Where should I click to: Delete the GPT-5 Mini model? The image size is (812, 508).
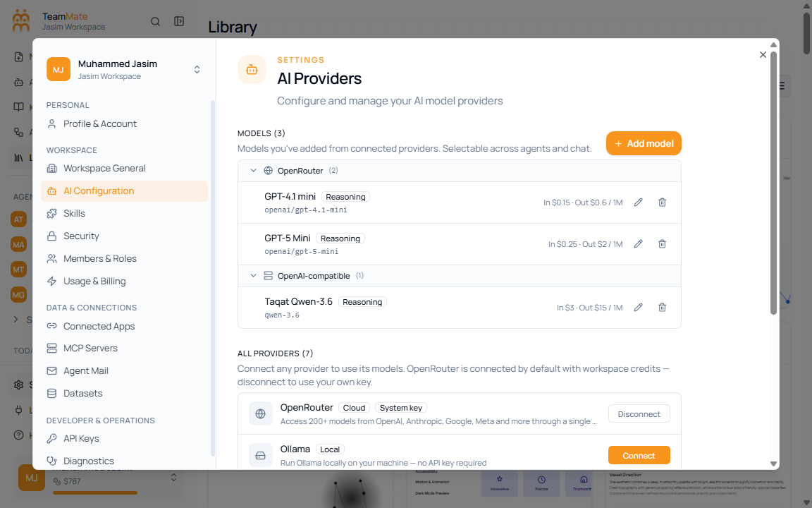pyautogui.click(x=662, y=243)
